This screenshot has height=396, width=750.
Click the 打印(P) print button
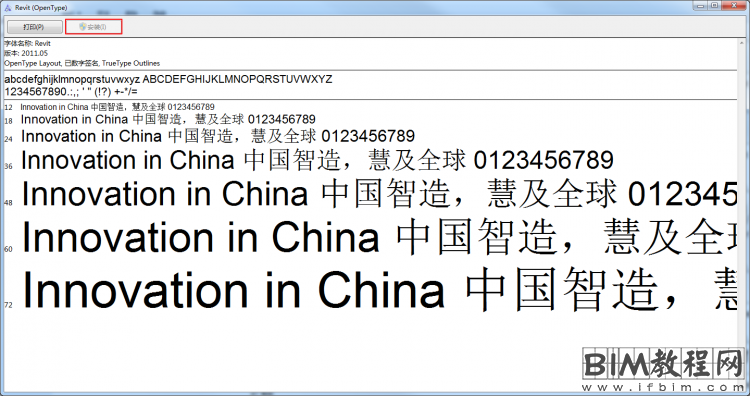pos(34,27)
